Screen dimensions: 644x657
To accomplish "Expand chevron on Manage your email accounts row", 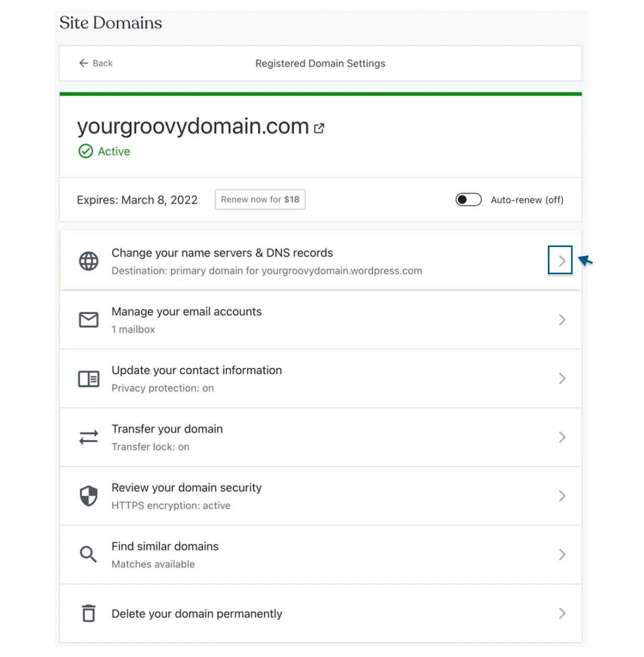I will pos(562,320).
